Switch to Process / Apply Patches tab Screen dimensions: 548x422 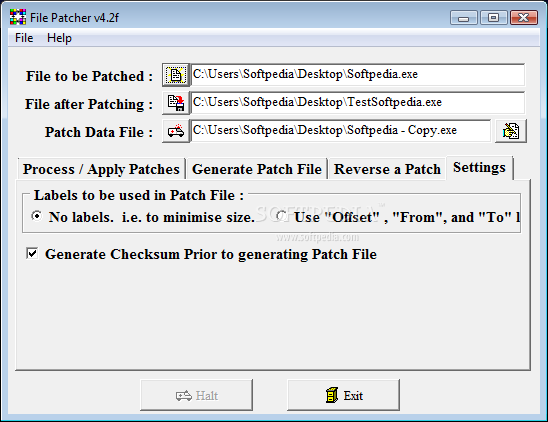101,169
